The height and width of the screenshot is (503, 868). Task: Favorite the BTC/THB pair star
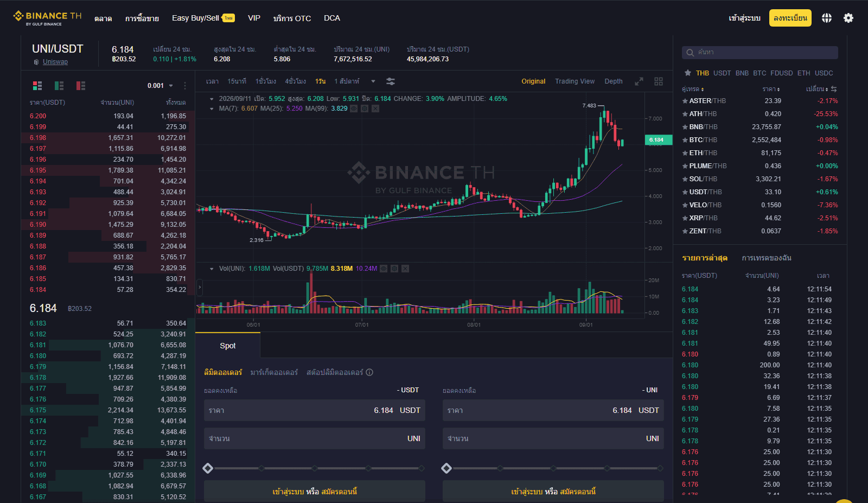(685, 140)
